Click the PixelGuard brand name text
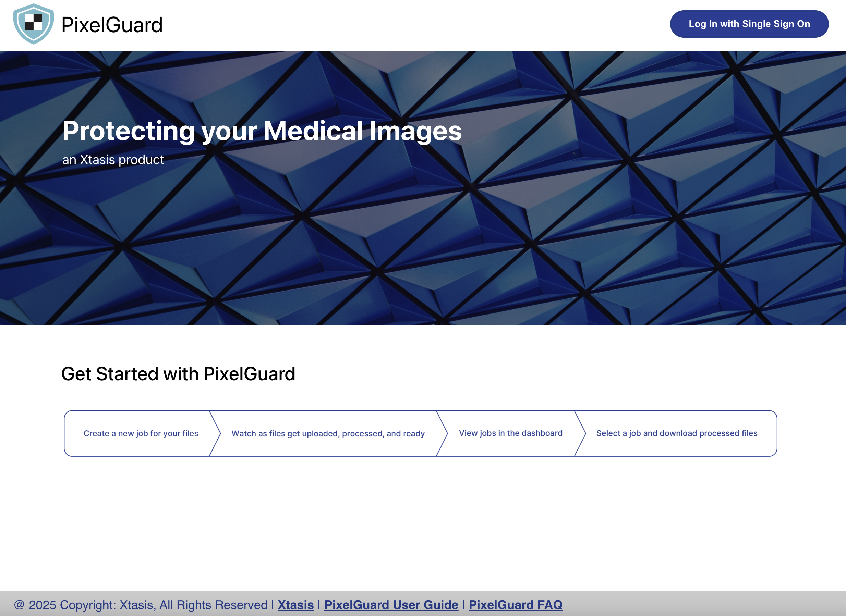The height and width of the screenshot is (616, 846). coord(112,25)
